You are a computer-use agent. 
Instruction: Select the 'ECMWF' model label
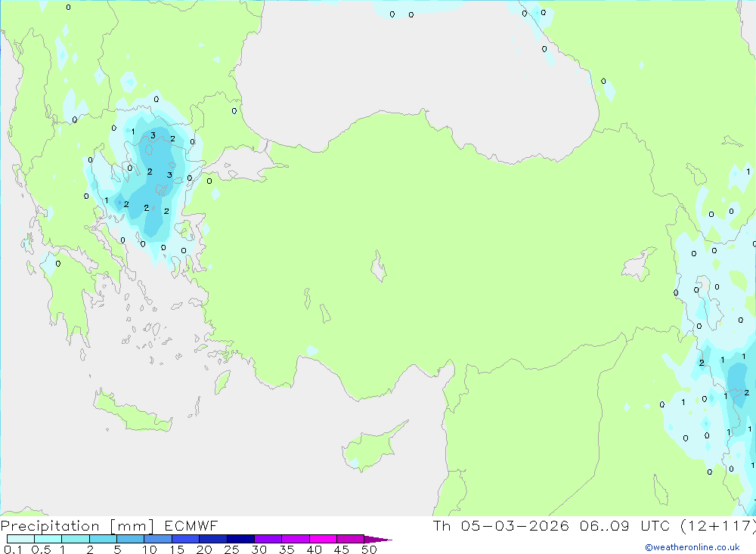(191, 525)
